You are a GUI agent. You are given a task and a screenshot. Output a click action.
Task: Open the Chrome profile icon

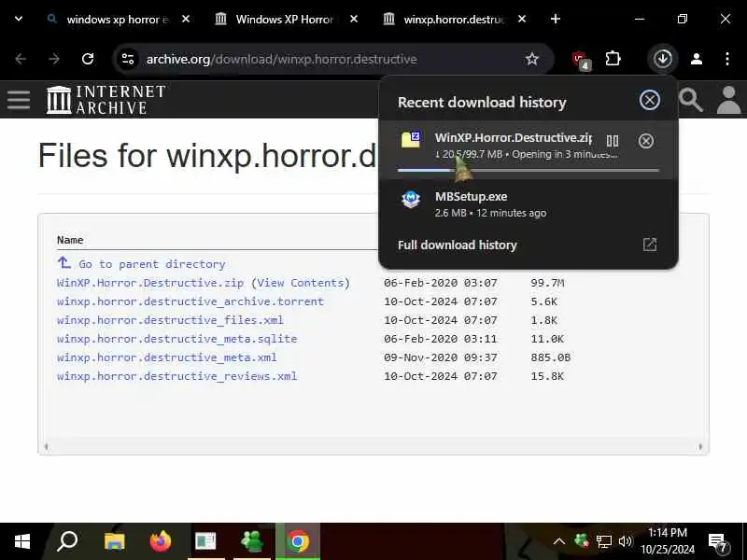tap(697, 59)
